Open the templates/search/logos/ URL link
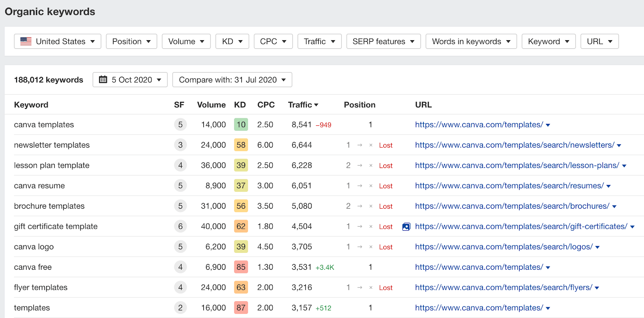 [504, 247]
